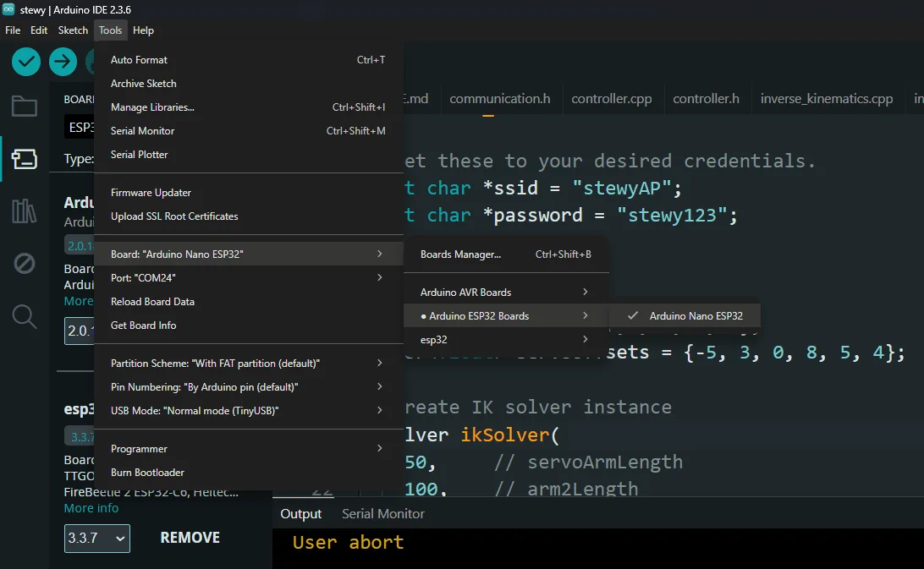
Task: Expand the esp32 boards submenu
Action: [506, 339]
